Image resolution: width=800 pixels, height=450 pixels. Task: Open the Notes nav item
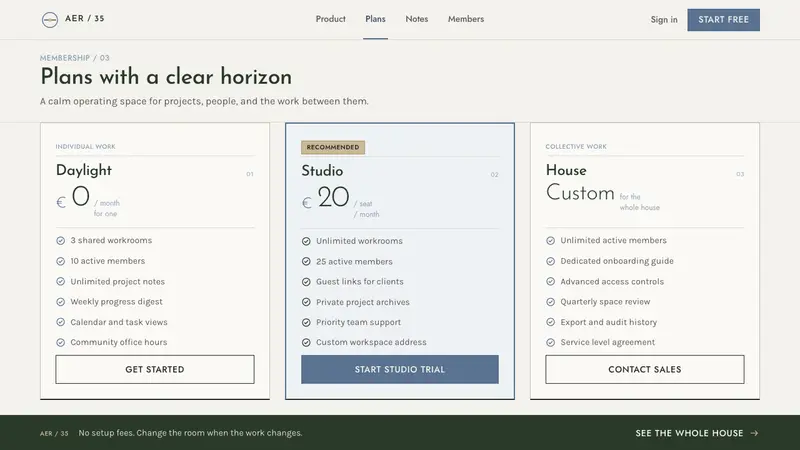pos(417,19)
